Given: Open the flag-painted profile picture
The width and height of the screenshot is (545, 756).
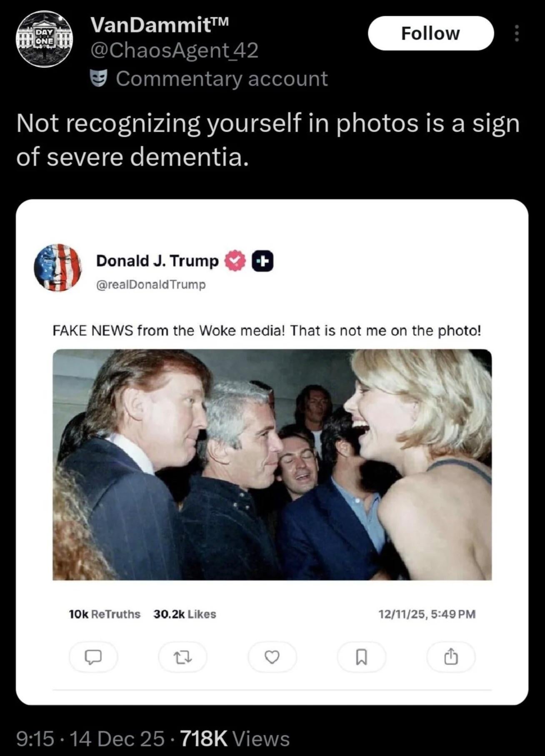Looking at the screenshot, I should [58, 267].
